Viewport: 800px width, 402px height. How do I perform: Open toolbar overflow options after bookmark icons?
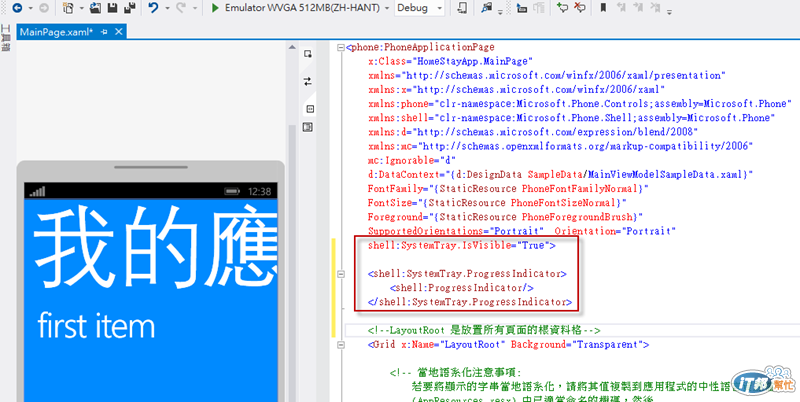[x=669, y=11]
